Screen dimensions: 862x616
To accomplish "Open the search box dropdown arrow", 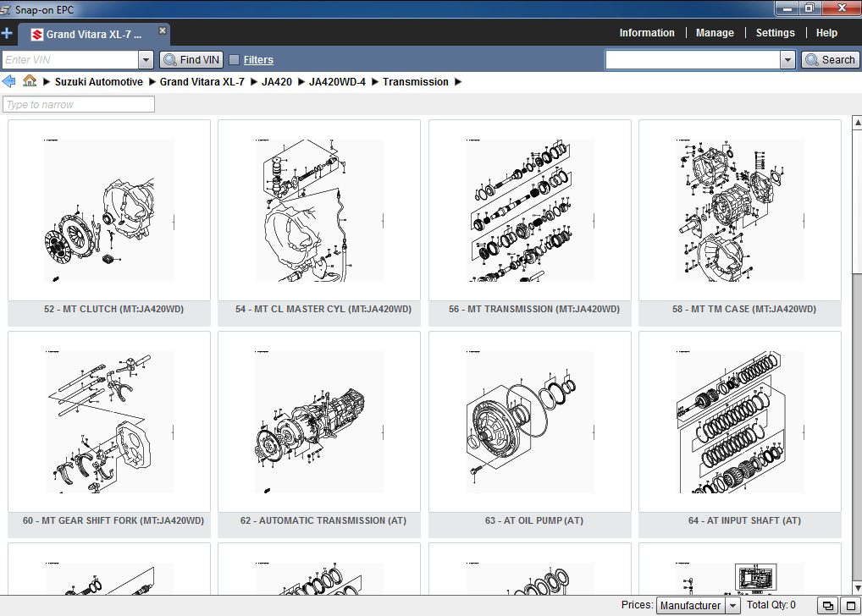I will [787, 60].
